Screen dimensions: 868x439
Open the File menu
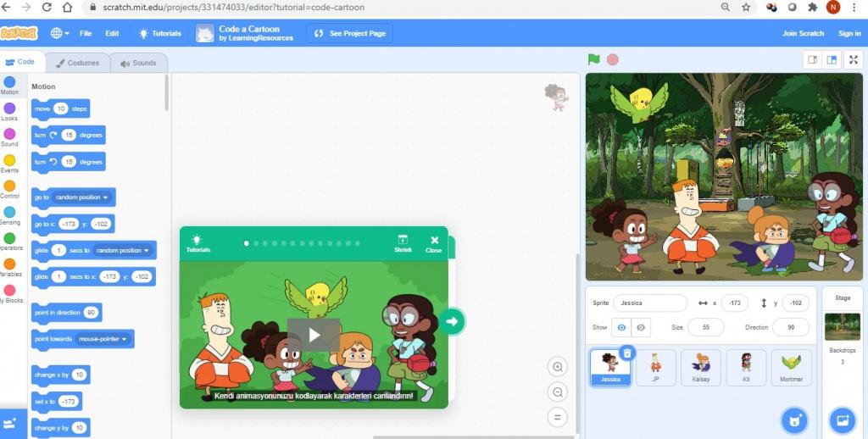[x=86, y=33]
